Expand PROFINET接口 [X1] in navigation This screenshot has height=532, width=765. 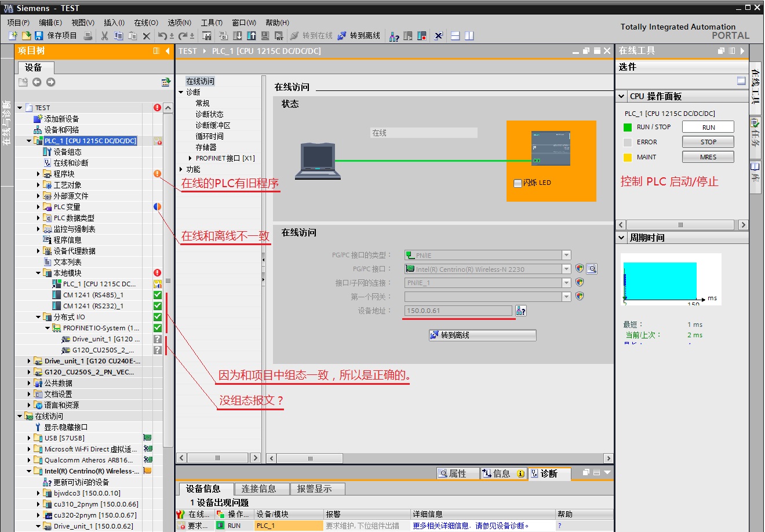click(190, 158)
